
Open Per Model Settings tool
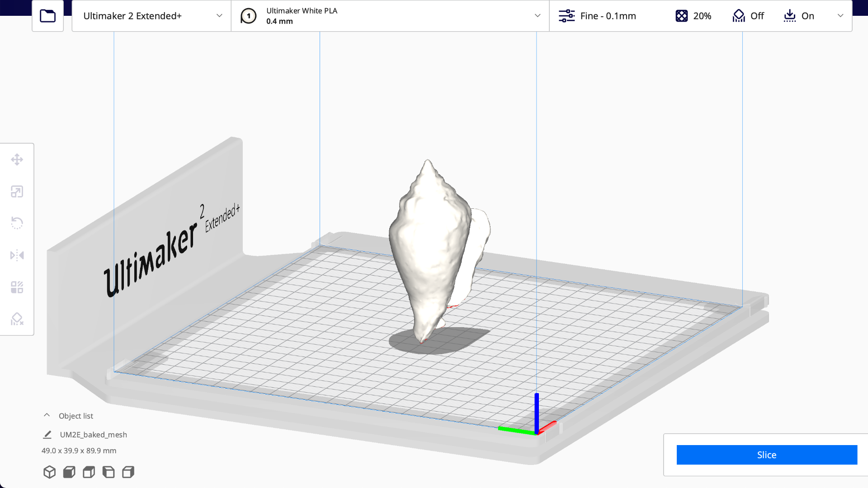pyautogui.click(x=17, y=287)
